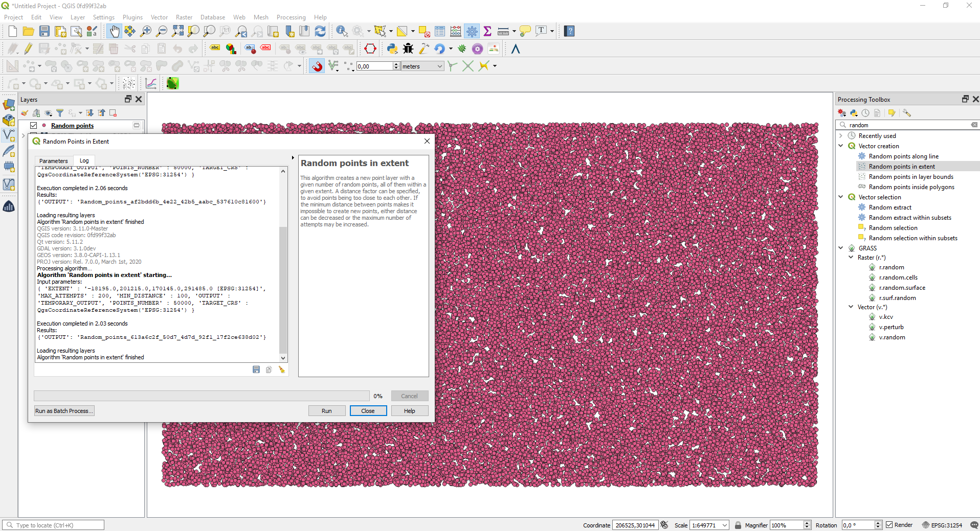Open the Scale dropdown in status bar
Viewport: 980px width, 531px height.
(725, 525)
